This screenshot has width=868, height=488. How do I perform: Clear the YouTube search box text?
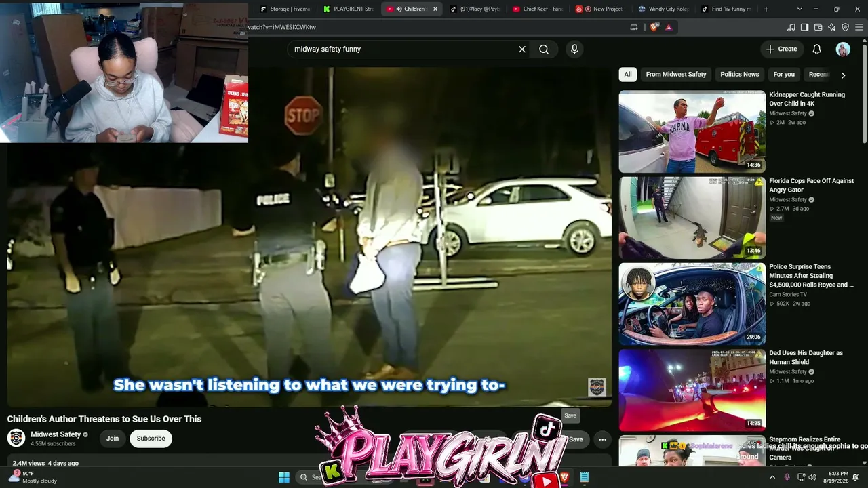[522, 49]
